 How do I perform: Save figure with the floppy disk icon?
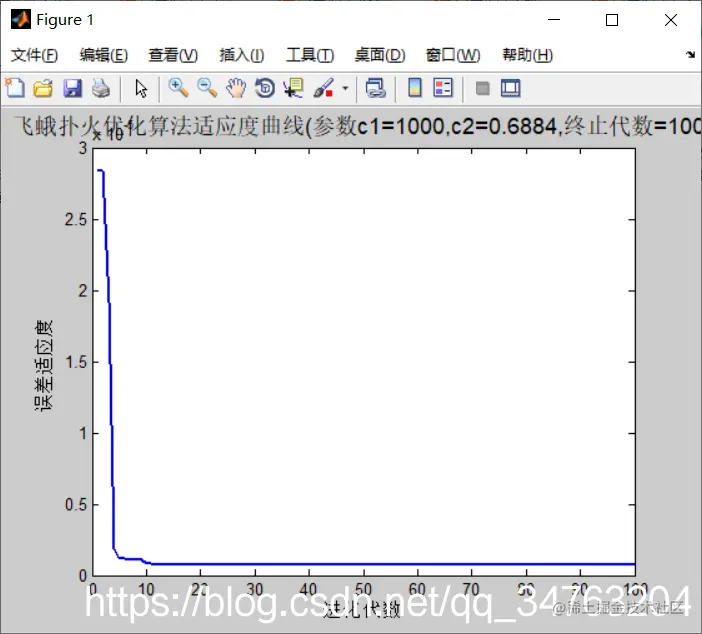tap(72, 88)
